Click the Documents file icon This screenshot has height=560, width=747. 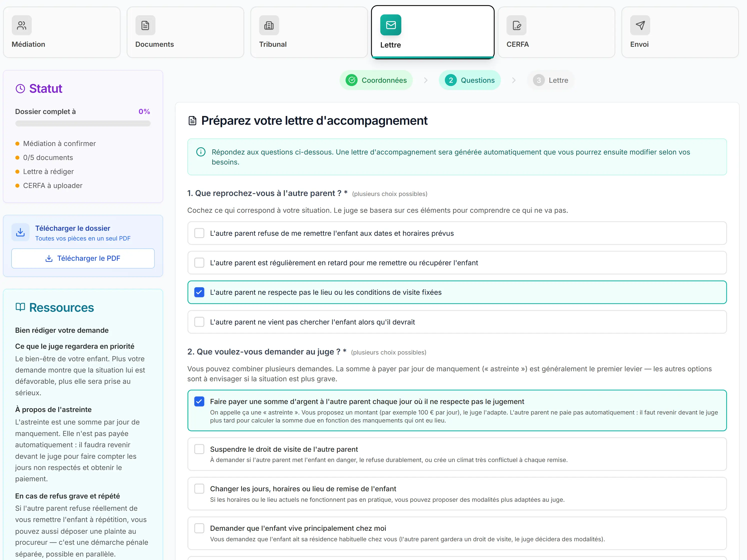pyautogui.click(x=145, y=25)
